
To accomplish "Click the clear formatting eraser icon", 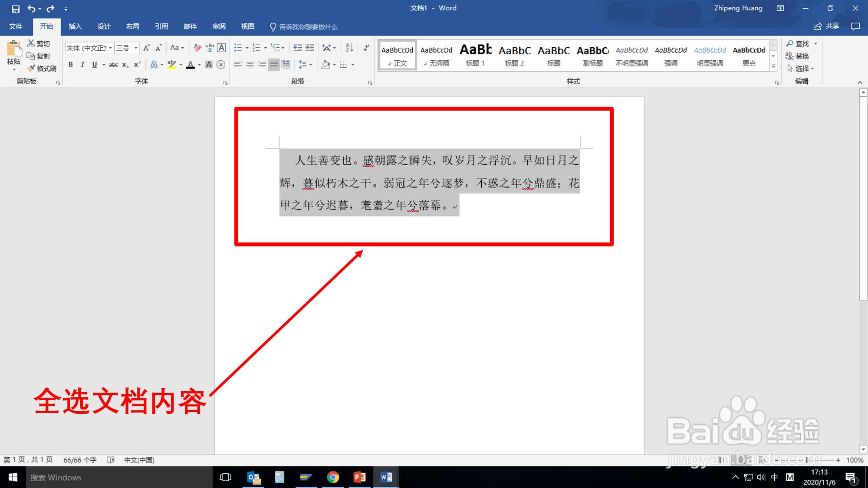I will pos(197,48).
